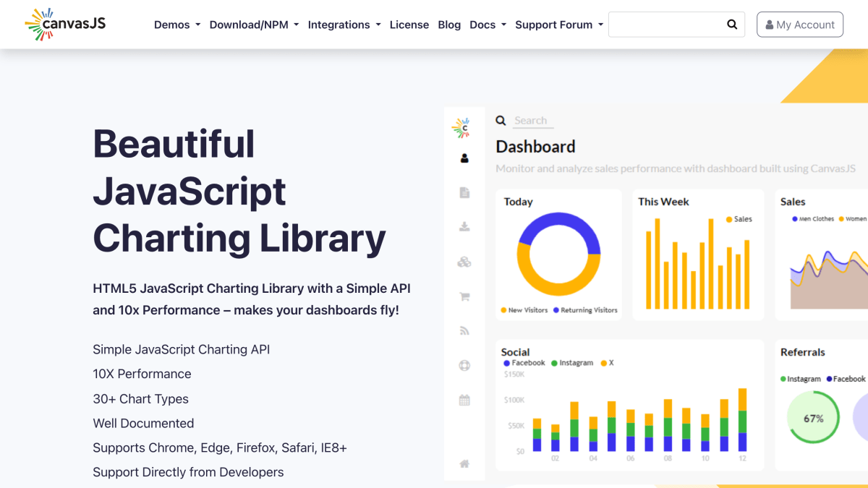Click the calendar icon in dashboard sidebar
868x488 pixels.
(x=464, y=400)
